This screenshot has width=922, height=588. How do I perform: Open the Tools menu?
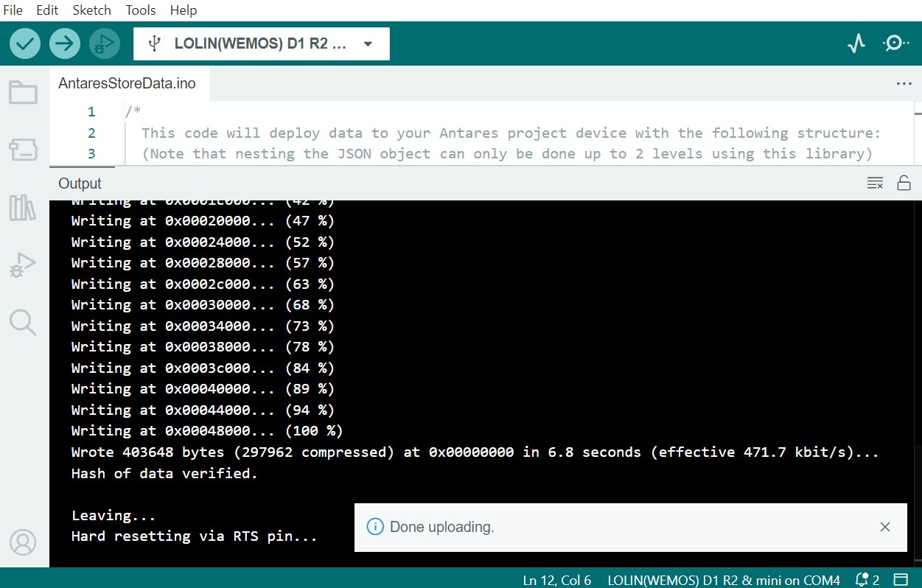tap(140, 10)
